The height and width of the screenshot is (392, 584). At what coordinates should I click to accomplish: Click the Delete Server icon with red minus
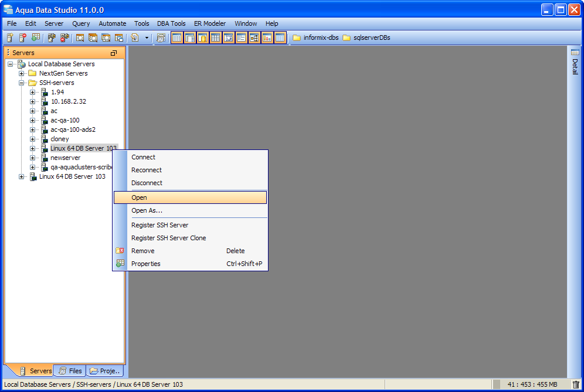click(x=23, y=38)
